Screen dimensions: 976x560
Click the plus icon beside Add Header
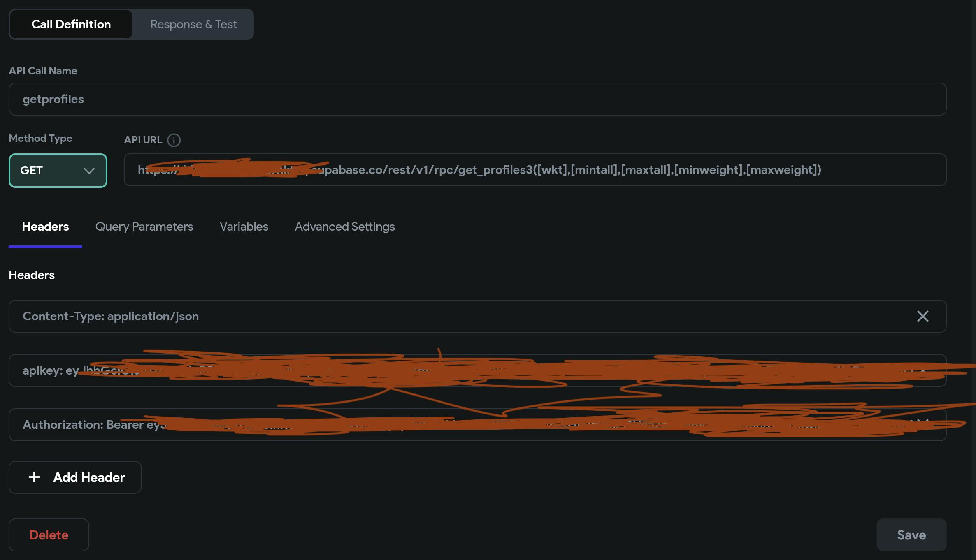(34, 477)
